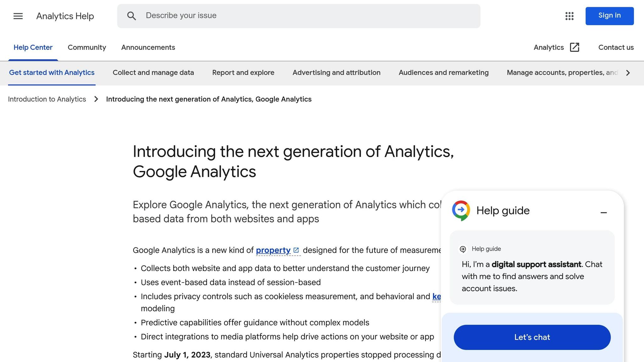This screenshot has width=644, height=362.
Task: Click the Google logo in the Help guide header
Action: (460, 210)
